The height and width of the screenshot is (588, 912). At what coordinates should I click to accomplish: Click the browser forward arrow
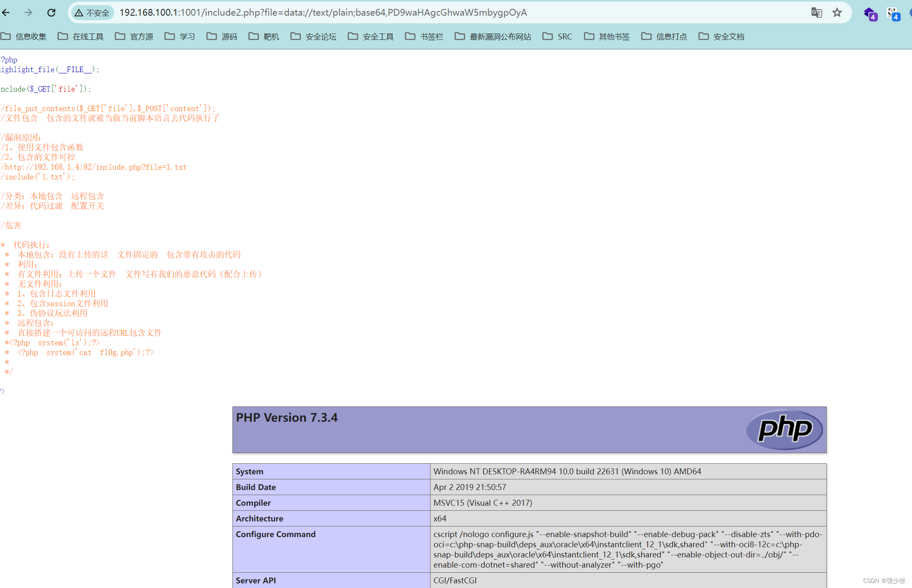point(28,13)
